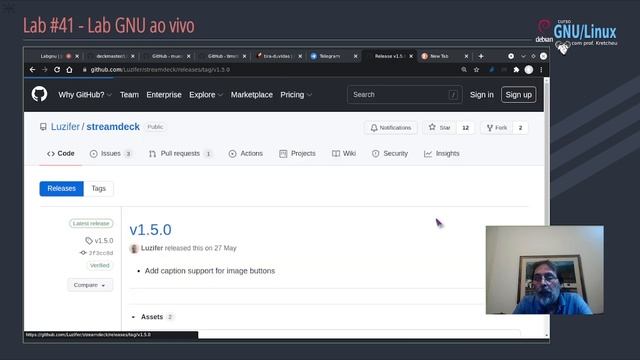Switch to the Wiki tab
The image size is (640, 360).
click(344, 153)
